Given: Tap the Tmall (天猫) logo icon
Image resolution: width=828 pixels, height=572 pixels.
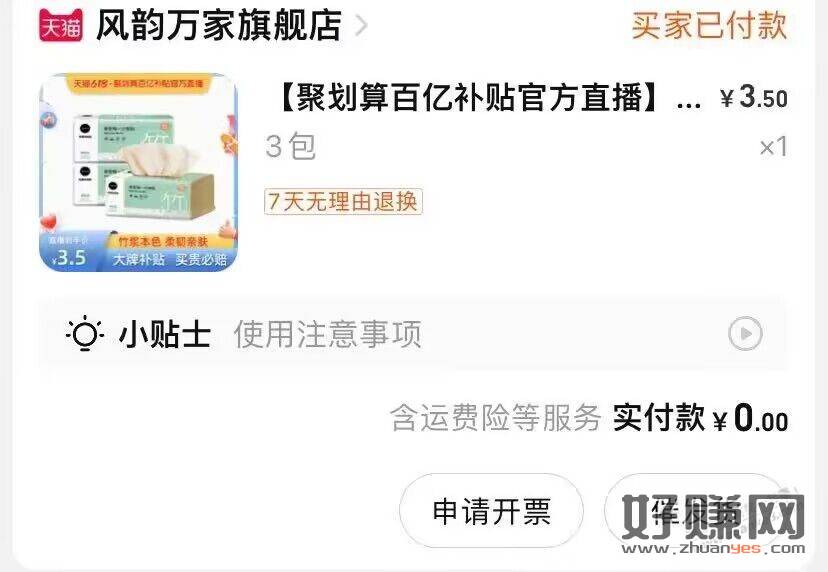Looking at the screenshot, I should coord(61,25).
